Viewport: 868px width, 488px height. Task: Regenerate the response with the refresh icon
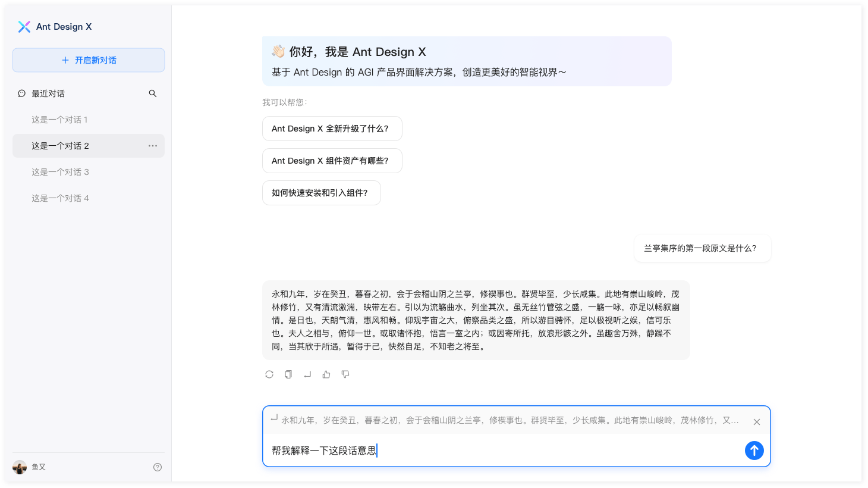[269, 374]
